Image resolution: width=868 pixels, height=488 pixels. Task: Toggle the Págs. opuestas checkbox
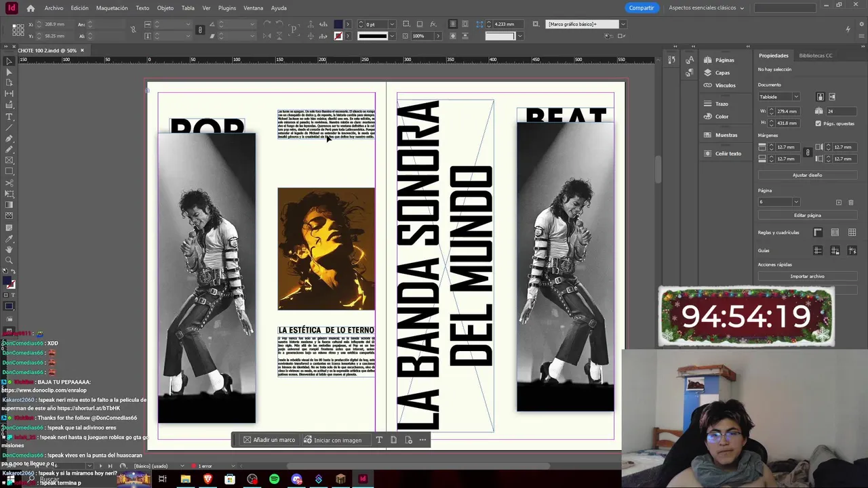(x=818, y=123)
